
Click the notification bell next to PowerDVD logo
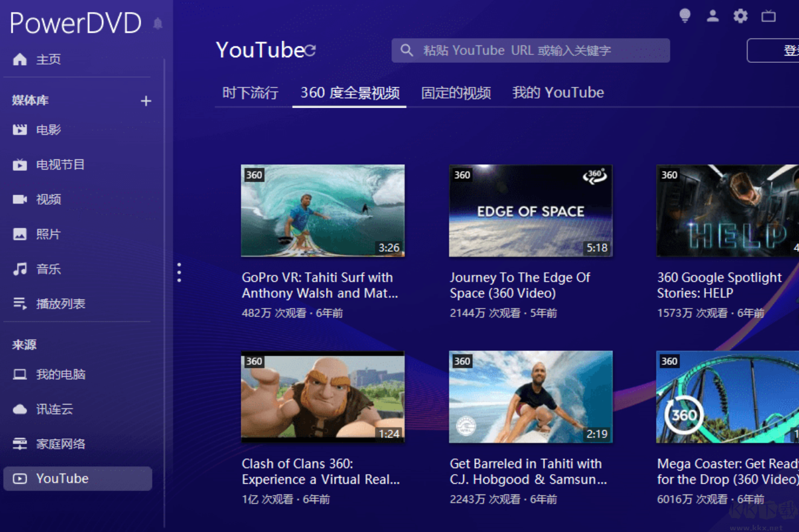(x=158, y=24)
